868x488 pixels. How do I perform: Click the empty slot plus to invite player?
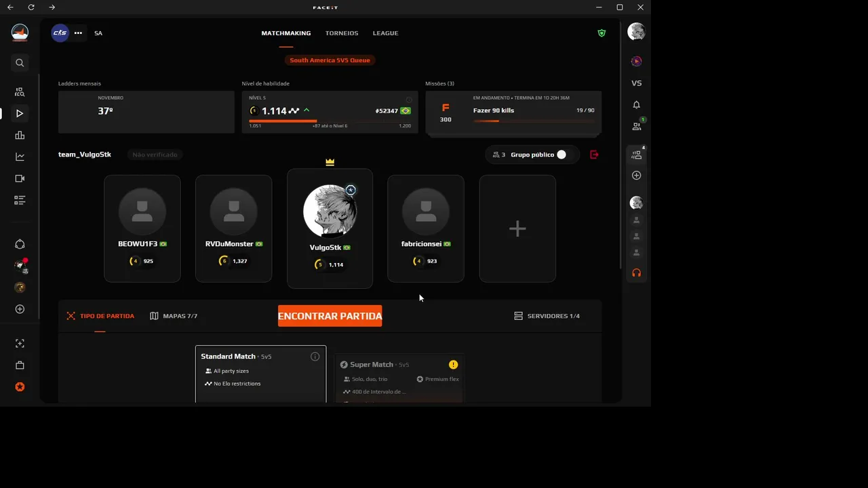[x=517, y=228]
